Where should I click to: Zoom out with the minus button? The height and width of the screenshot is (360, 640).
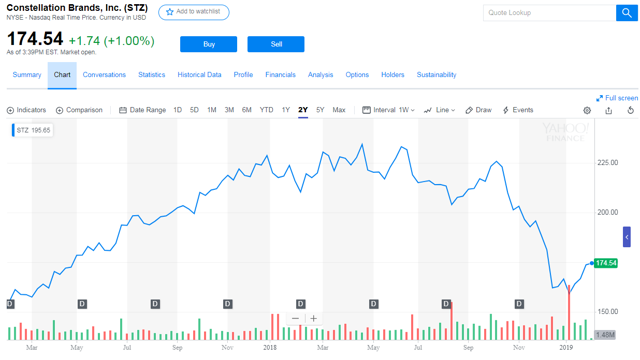click(x=296, y=318)
